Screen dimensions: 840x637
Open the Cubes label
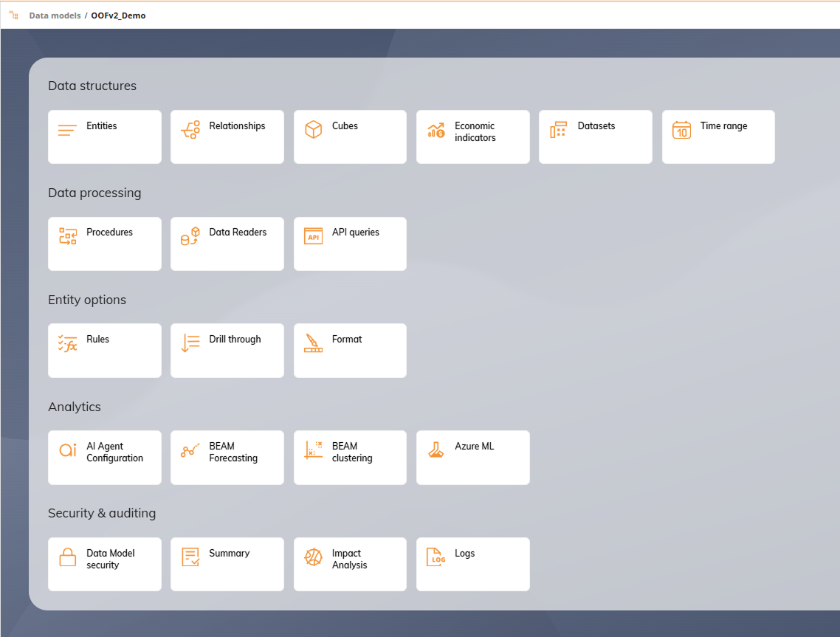[x=345, y=126]
